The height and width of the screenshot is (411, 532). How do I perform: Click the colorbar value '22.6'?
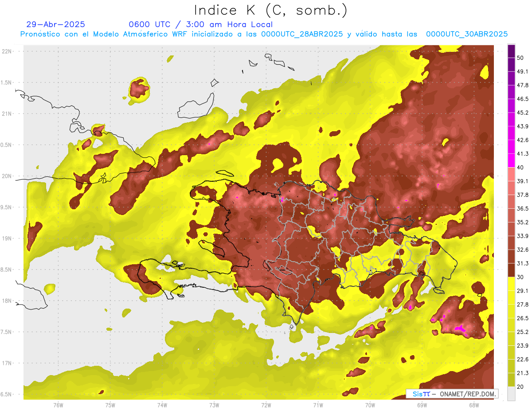523,359
